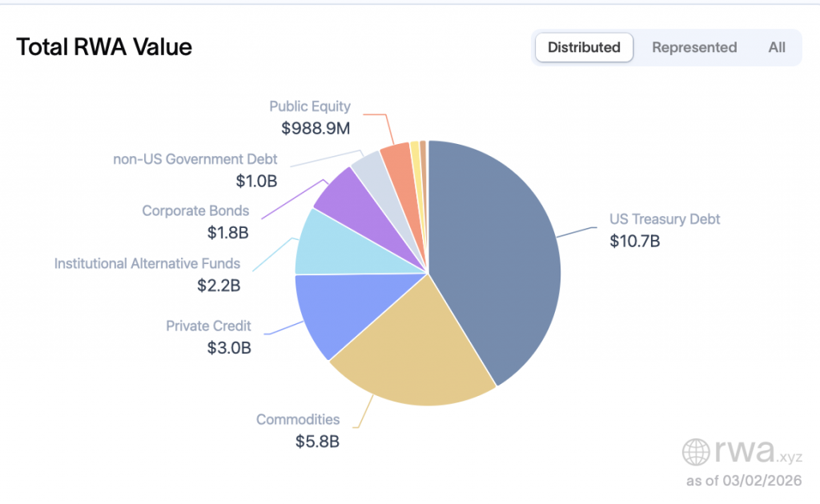The image size is (820, 504).
Task: Switch to the Distributed tab
Action: [584, 47]
